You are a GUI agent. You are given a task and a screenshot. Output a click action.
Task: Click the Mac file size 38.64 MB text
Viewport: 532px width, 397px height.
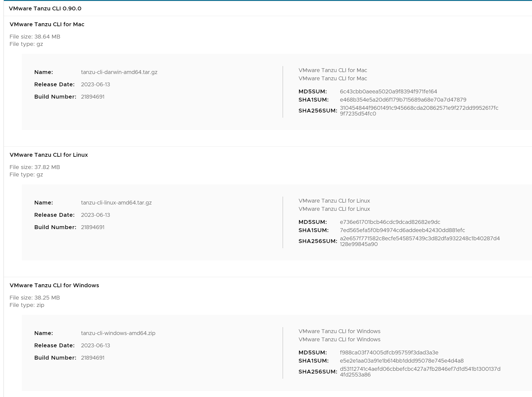(x=35, y=37)
